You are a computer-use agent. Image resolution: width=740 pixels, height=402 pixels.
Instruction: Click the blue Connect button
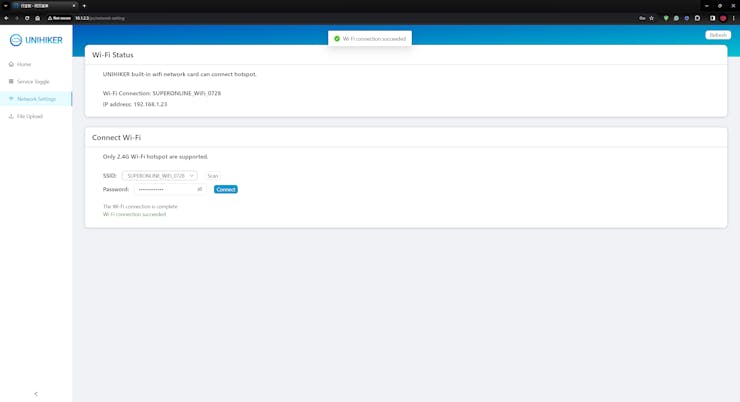[x=226, y=189]
